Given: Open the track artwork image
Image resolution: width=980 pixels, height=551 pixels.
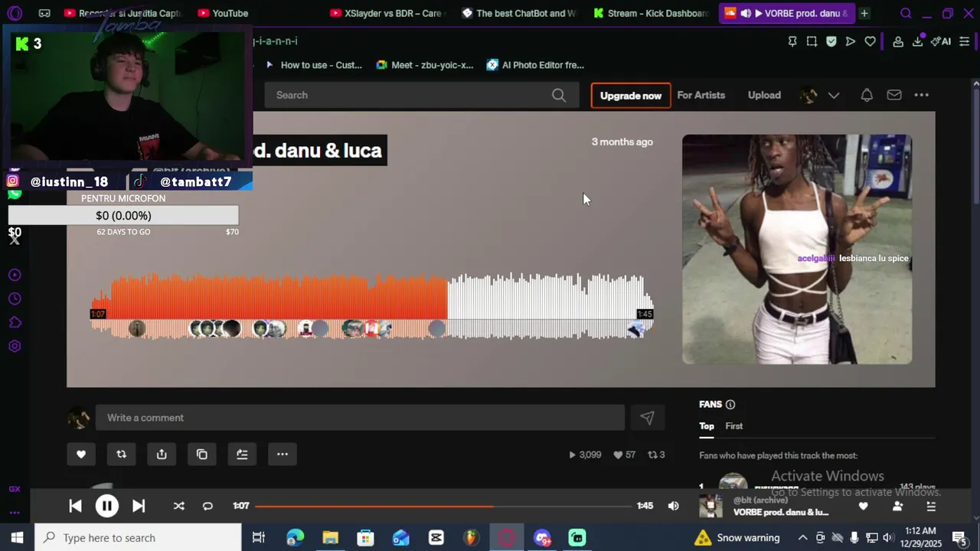Looking at the screenshot, I should 797,249.
